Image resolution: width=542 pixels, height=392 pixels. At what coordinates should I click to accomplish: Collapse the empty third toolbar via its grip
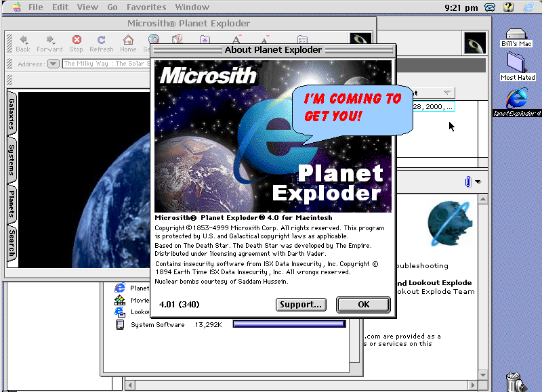click(x=9, y=79)
